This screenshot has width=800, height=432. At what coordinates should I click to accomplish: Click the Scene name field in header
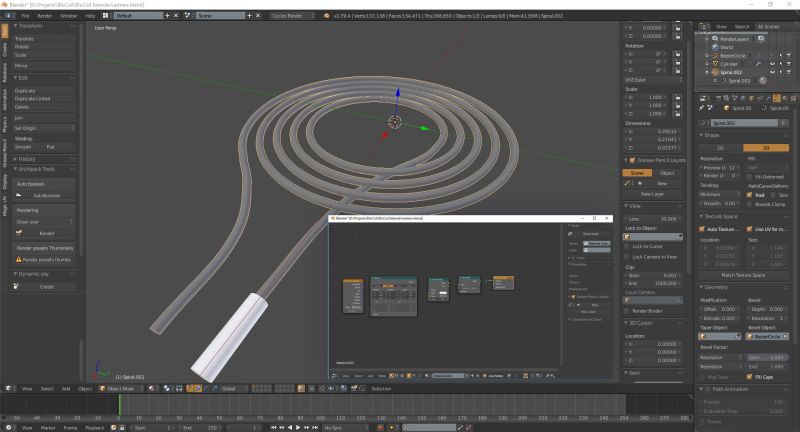pos(220,16)
